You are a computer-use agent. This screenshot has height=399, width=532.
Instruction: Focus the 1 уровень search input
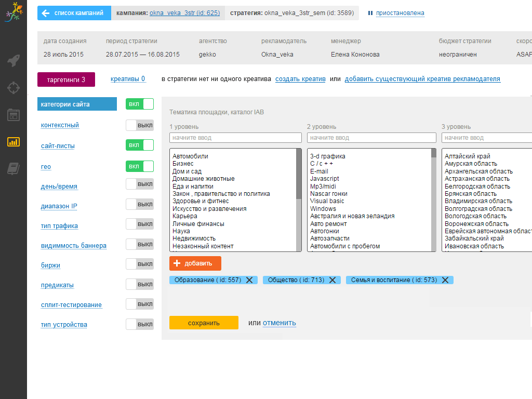point(235,138)
